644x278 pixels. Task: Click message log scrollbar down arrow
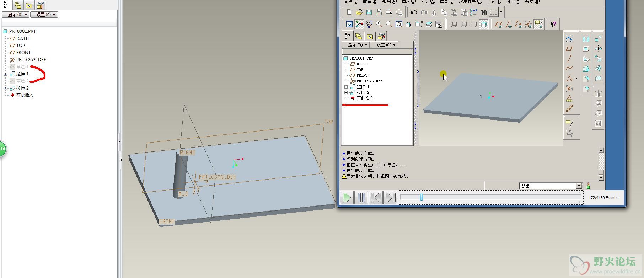601,177
